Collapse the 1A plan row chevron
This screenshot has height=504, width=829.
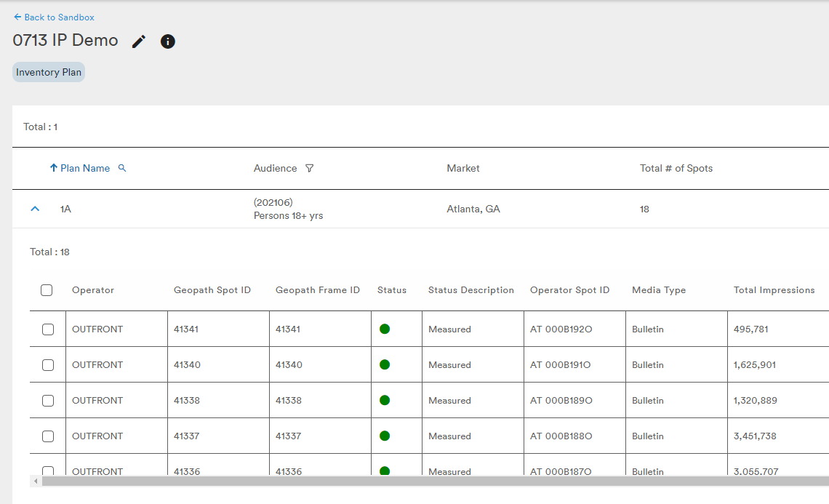[35, 209]
